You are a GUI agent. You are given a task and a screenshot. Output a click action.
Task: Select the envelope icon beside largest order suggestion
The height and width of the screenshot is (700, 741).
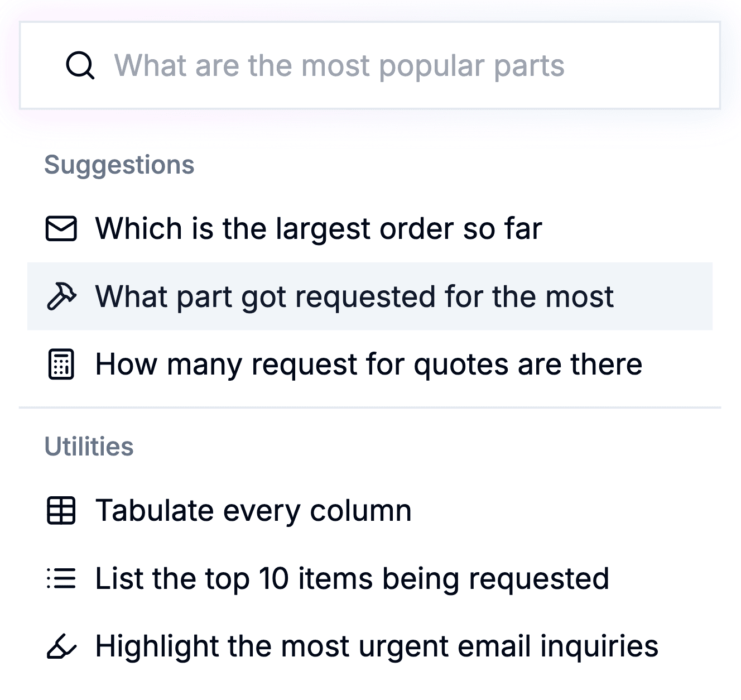pos(61,228)
